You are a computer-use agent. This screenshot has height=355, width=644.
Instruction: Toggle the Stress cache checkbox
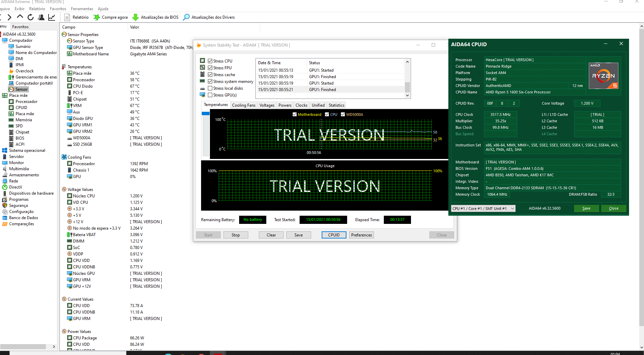click(210, 75)
